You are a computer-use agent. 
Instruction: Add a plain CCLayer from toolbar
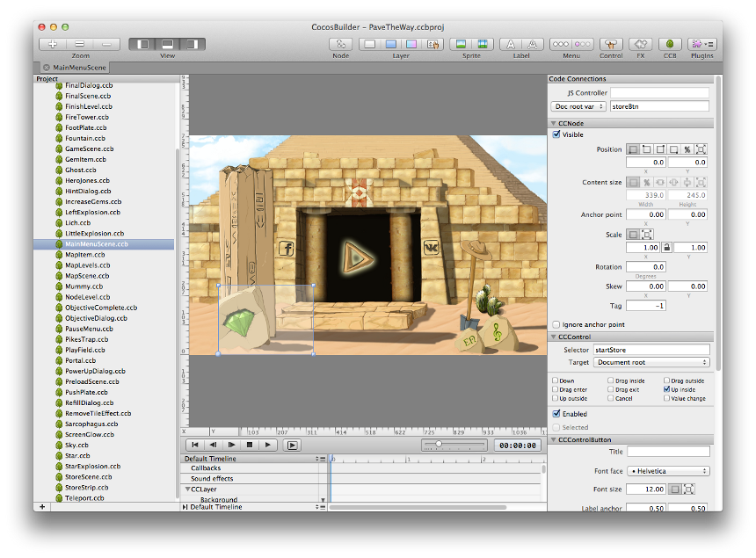click(370, 44)
